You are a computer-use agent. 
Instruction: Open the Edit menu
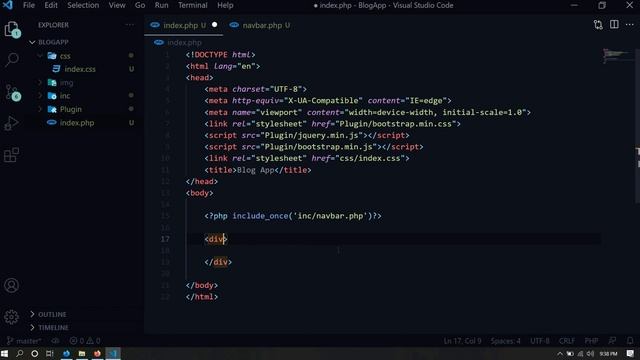coord(51,5)
